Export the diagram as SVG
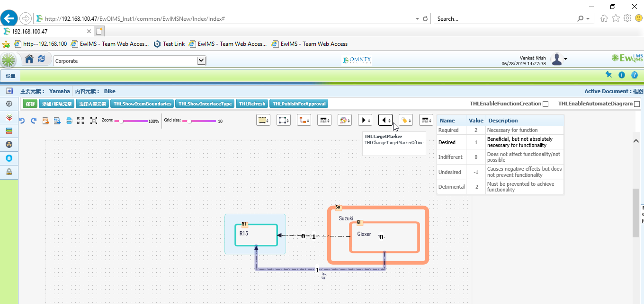644x304 pixels. pyautogui.click(x=46, y=121)
